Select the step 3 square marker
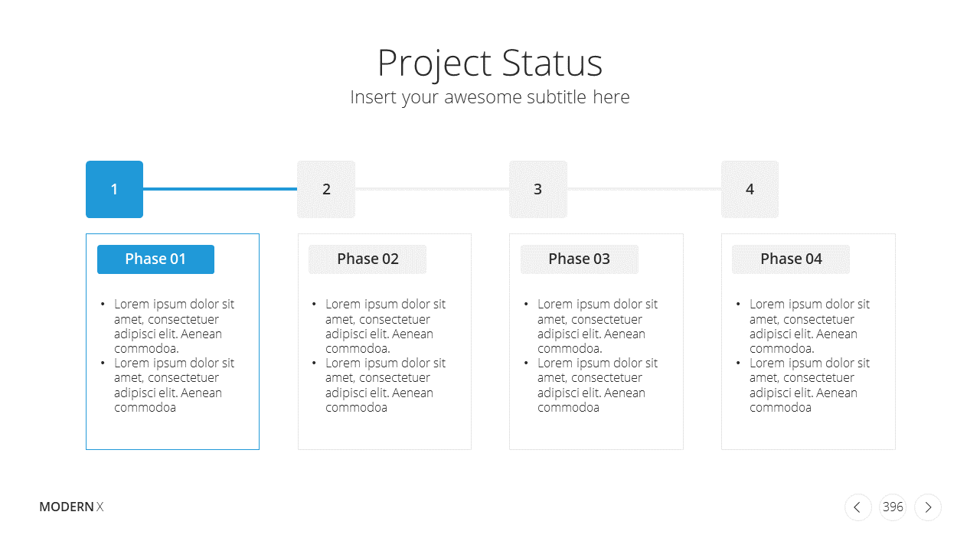 (x=538, y=189)
